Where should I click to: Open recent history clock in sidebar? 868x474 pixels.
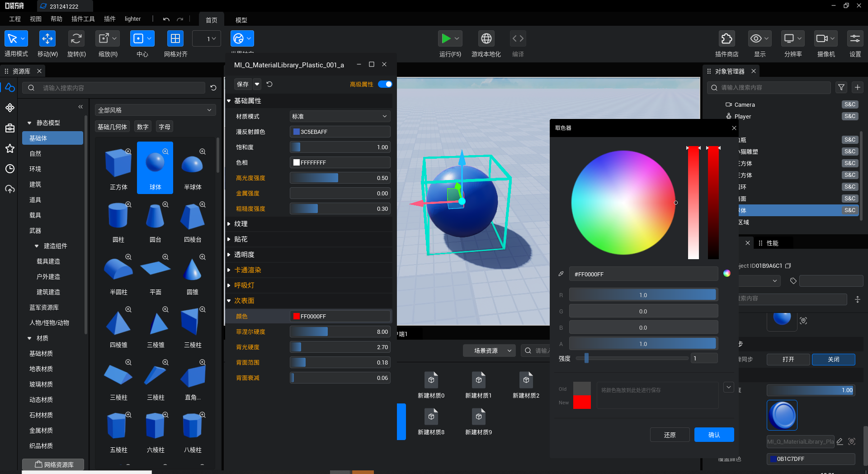[x=10, y=169]
